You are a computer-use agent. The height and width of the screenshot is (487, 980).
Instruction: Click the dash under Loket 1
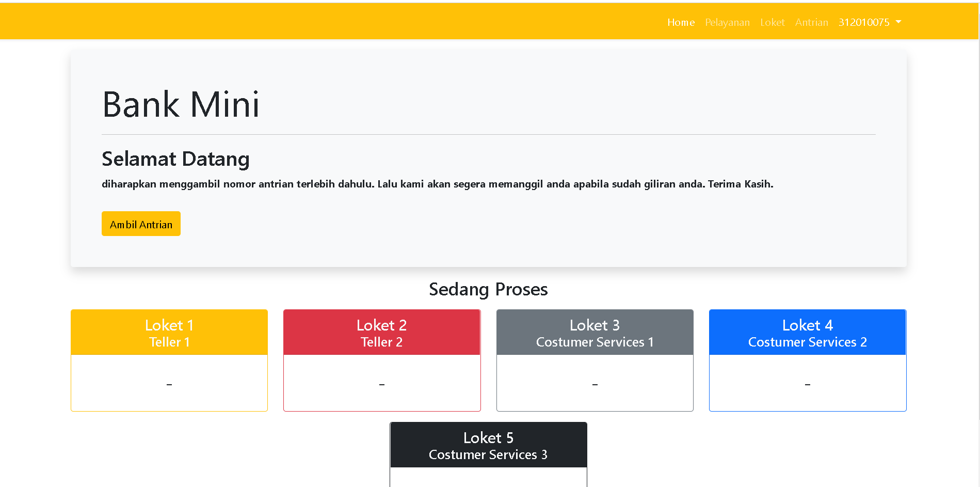169,384
